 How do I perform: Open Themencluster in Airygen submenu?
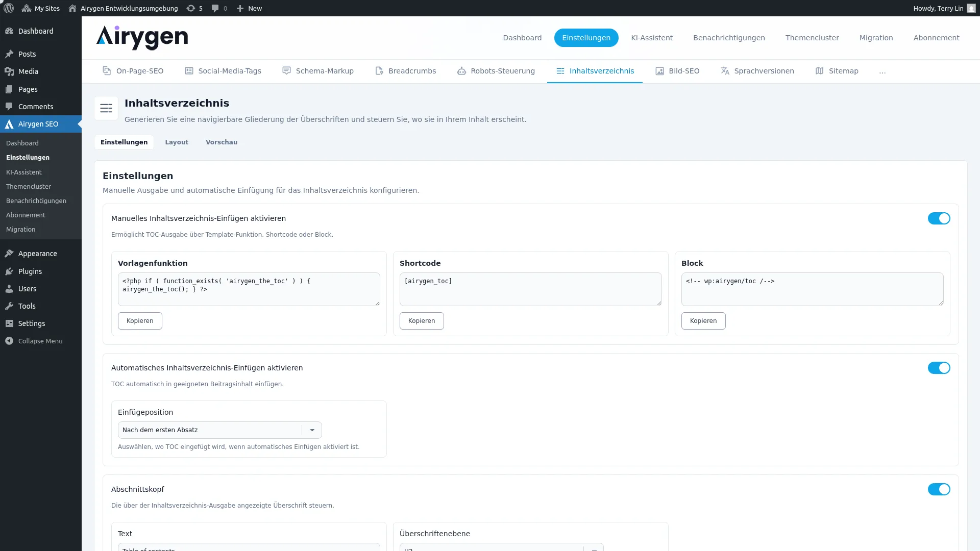pyautogui.click(x=29, y=187)
